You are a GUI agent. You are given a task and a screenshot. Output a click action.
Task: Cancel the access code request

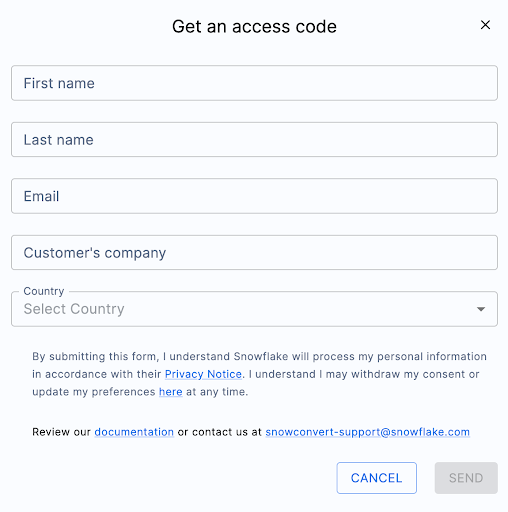click(377, 478)
